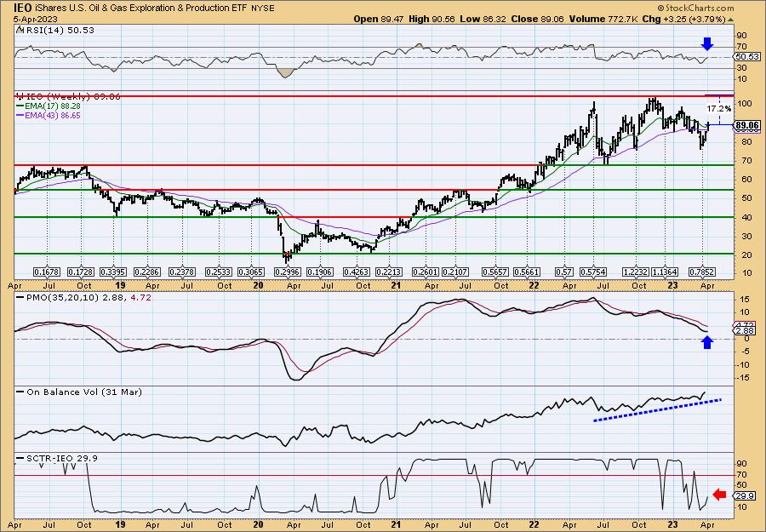Image resolution: width=766 pixels, height=532 pixels.
Task: Click the 0.5754 volume box label
Action: (593, 272)
